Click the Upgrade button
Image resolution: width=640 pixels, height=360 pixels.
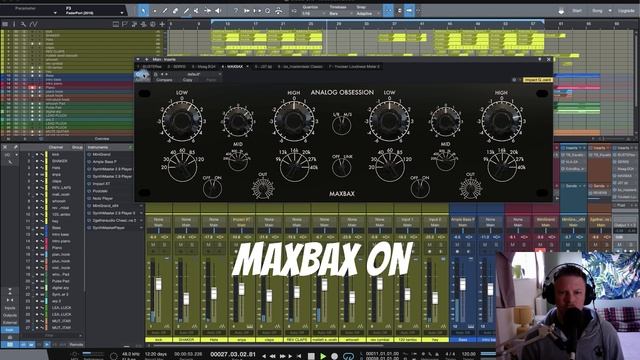626,11
